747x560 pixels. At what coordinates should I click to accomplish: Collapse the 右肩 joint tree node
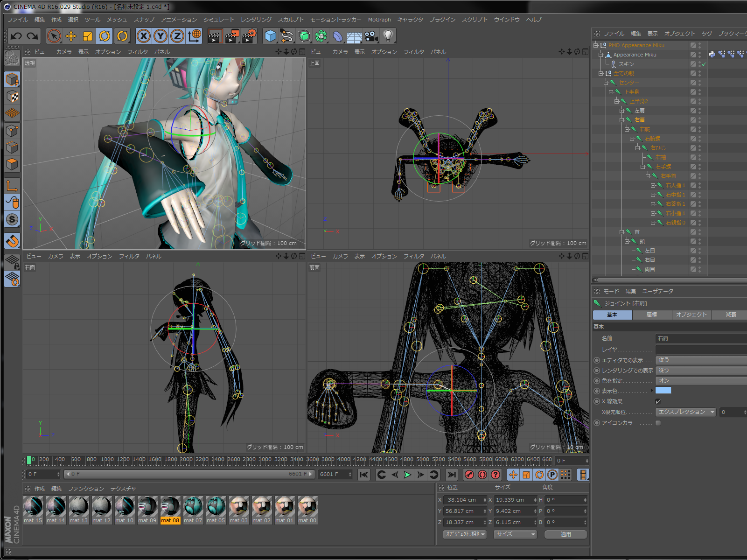[x=622, y=120]
